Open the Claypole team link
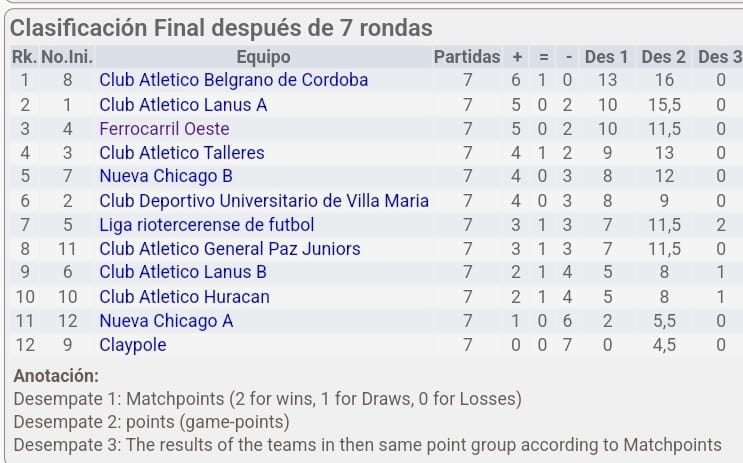 [x=133, y=344]
